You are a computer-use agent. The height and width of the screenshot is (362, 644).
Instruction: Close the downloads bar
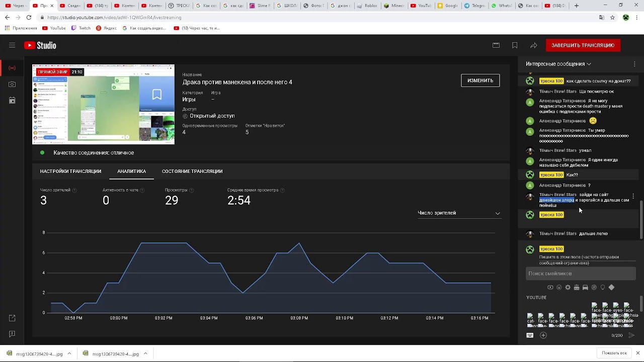(637, 353)
